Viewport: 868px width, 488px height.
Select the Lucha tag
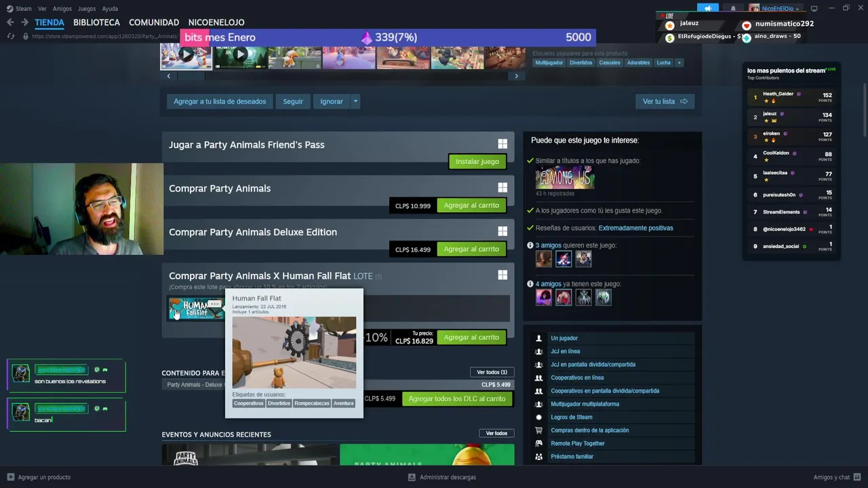click(663, 62)
